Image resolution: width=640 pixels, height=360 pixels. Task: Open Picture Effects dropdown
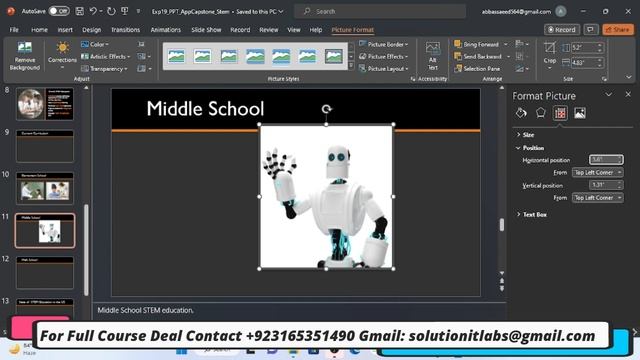pyautogui.click(x=383, y=56)
